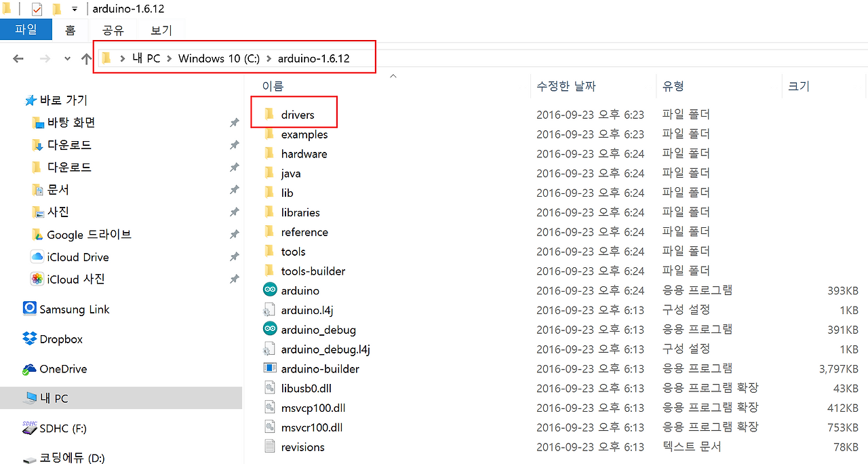Screen dimensions: 868x464
Task: Click the 753KB size of msvcr100.dll
Action: click(x=843, y=427)
